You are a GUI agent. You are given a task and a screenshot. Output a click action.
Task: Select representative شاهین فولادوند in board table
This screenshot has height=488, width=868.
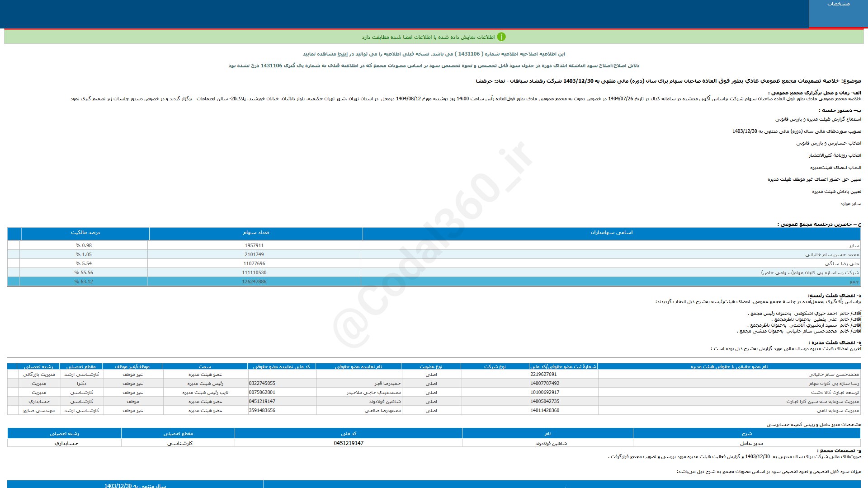click(385, 402)
